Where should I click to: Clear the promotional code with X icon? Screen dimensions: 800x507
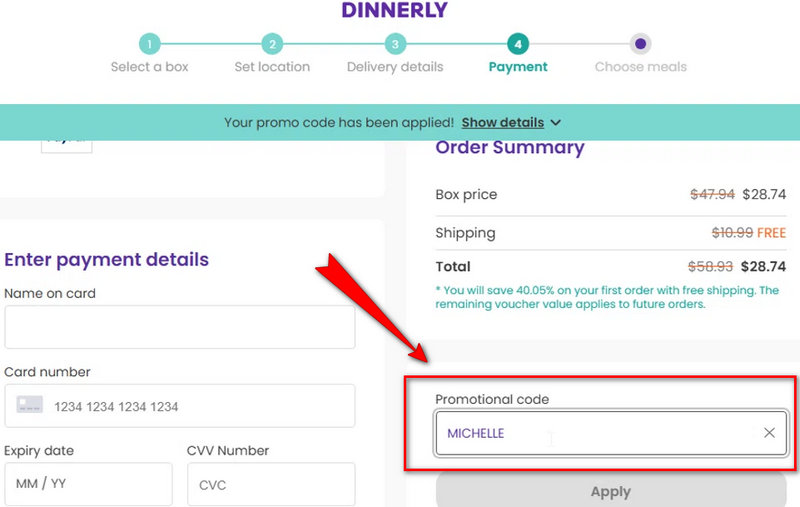click(x=769, y=433)
